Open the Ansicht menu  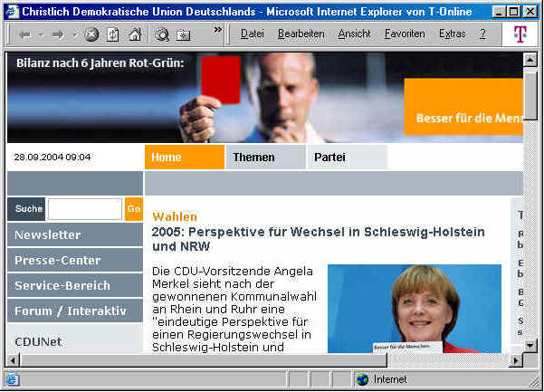click(354, 33)
